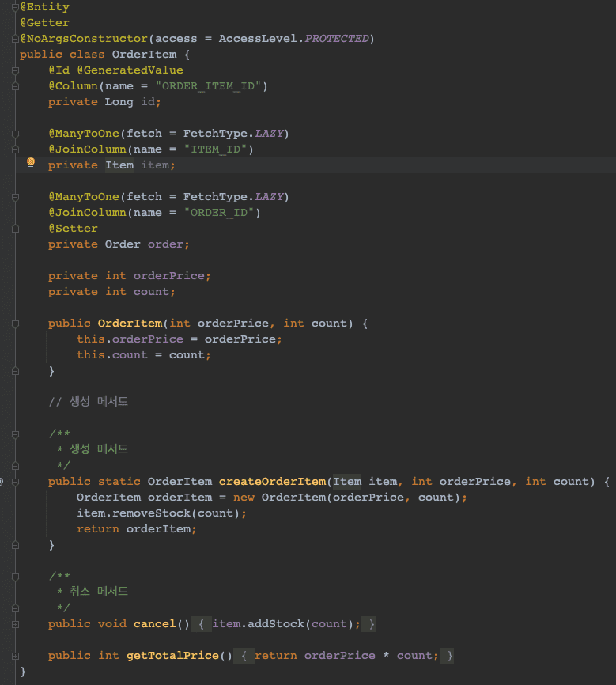Click the Order type in the private Order field
Viewport: 616px width, 685px height.
click(x=123, y=244)
